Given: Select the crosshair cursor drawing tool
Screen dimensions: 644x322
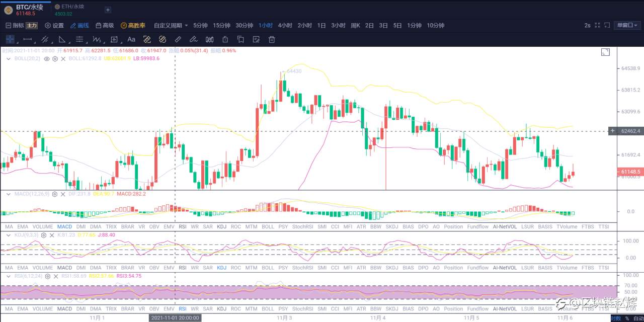Looking at the screenshot, I should 10,39.
